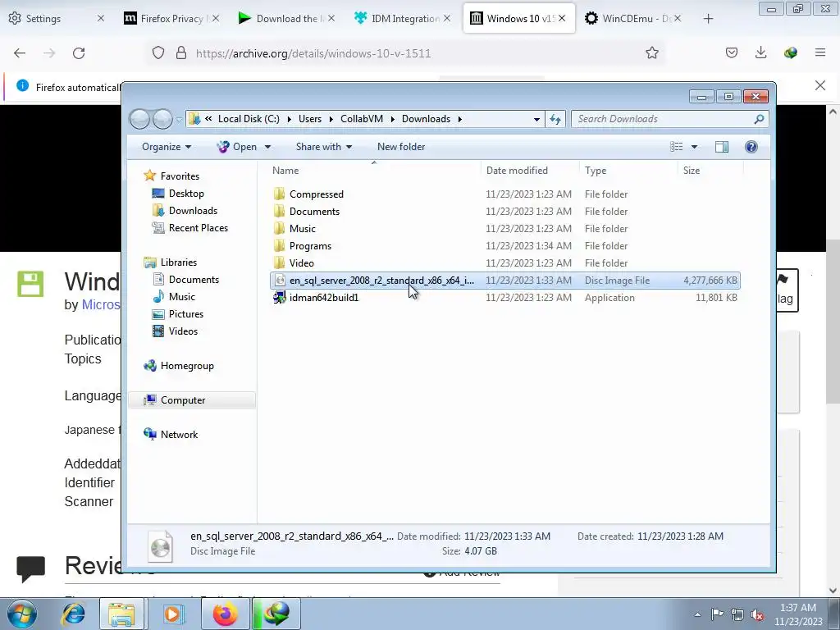Refresh the Downloads folder view
840x630 pixels.
(x=555, y=119)
